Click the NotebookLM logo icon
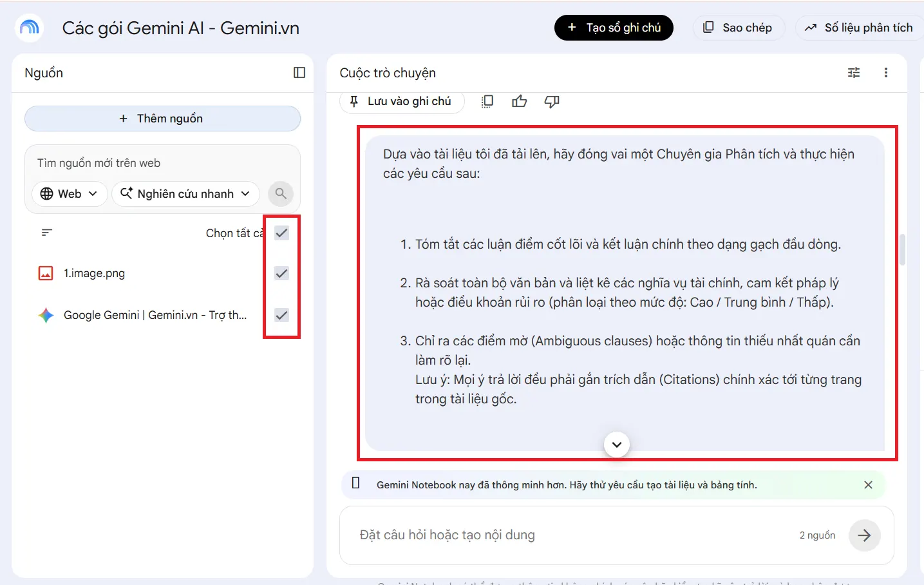Viewport: 924px width, 585px height. tap(29, 28)
